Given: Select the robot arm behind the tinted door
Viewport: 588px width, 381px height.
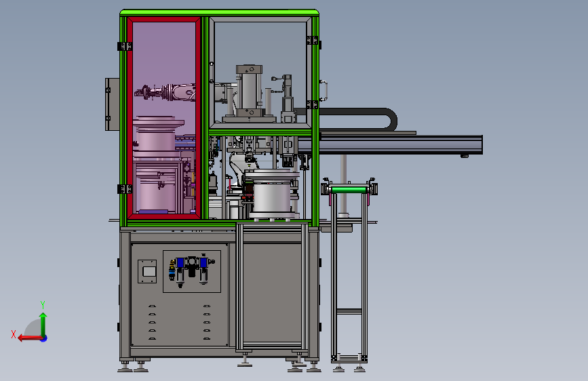Looking at the screenshot, I should pyautogui.click(x=165, y=92).
